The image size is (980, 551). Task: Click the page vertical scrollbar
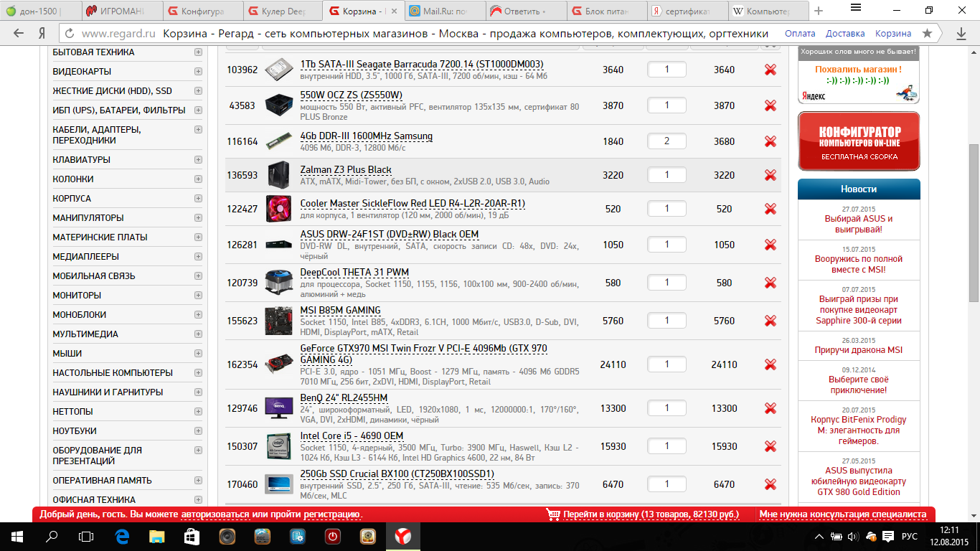(974, 222)
